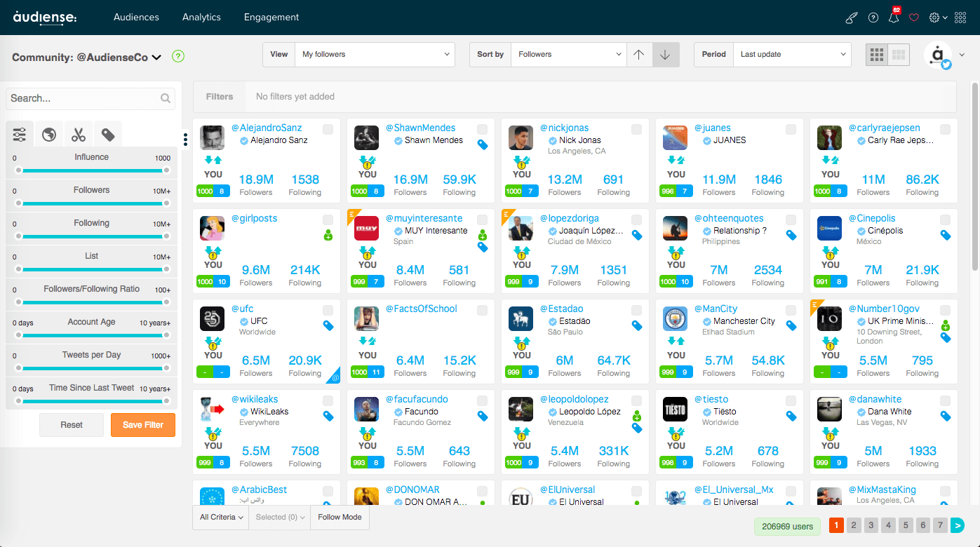Click the Audiense logo
The height and width of the screenshot is (547, 980).
coord(45,17)
